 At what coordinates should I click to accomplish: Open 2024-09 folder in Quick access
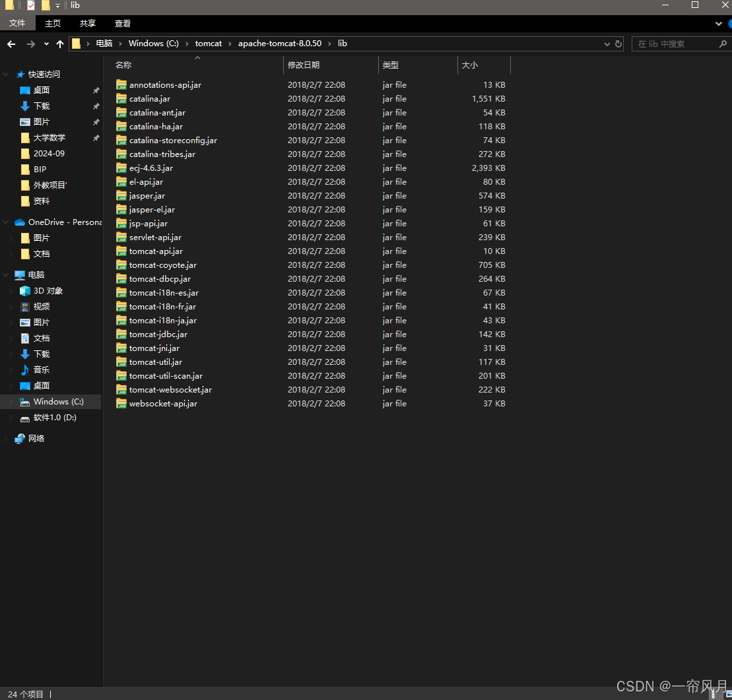tap(49, 154)
